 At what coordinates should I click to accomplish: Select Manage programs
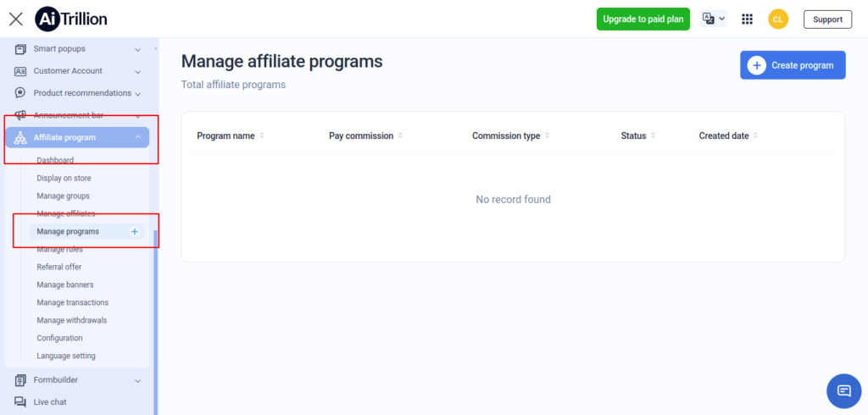point(86,231)
